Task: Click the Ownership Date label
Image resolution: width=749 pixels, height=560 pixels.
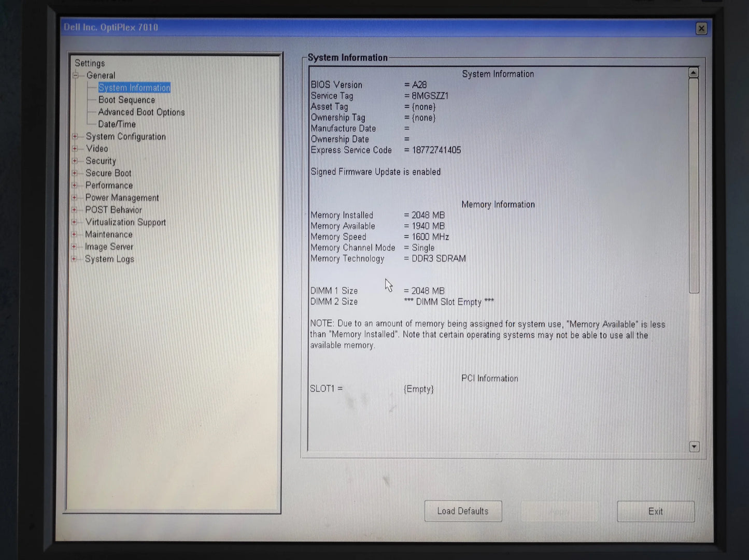Action: (340, 139)
